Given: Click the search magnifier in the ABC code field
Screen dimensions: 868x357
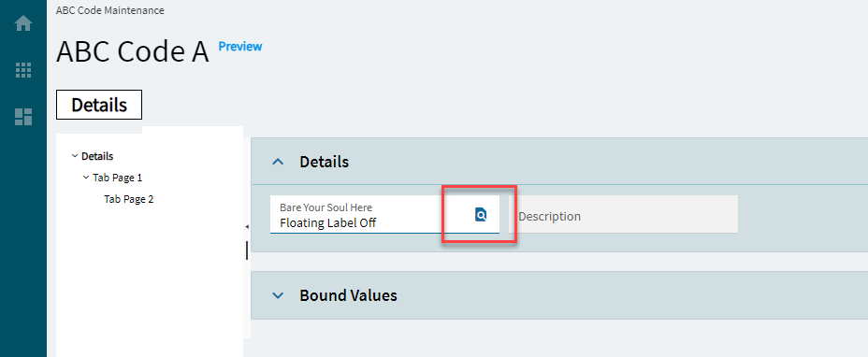Looking at the screenshot, I should click(481, 215).
